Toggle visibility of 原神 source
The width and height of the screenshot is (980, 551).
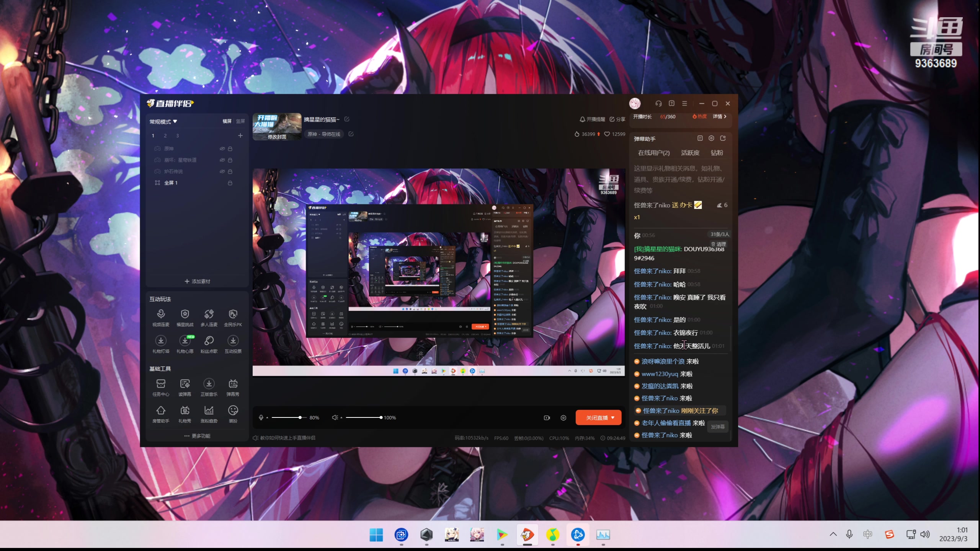tap(222, 148)
